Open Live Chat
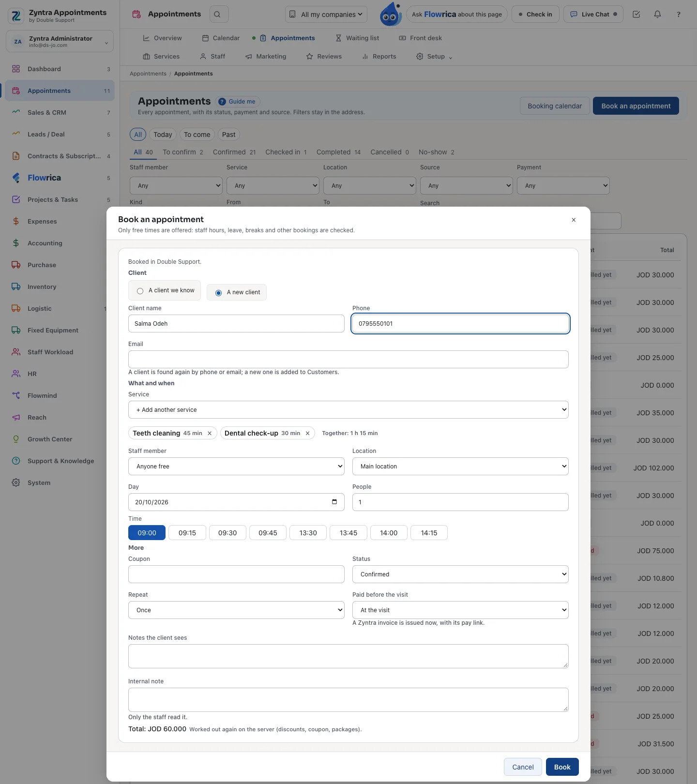The image size is (697, 784). coord(593,15)
